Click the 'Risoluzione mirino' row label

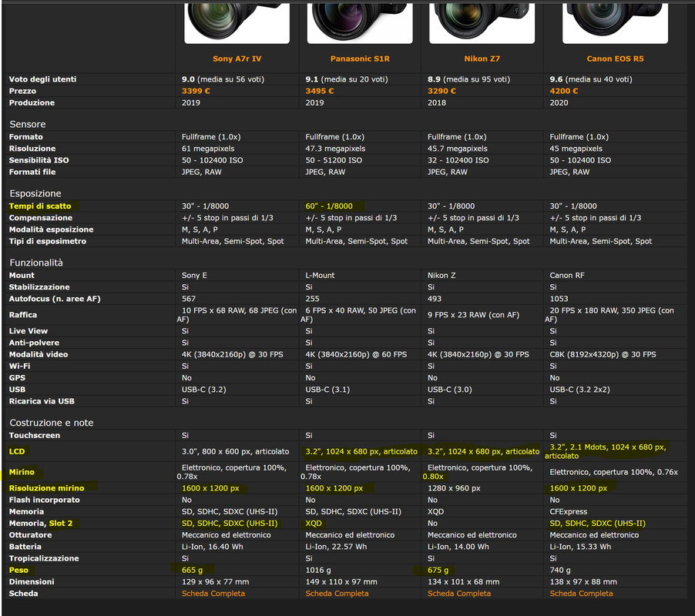46,488
